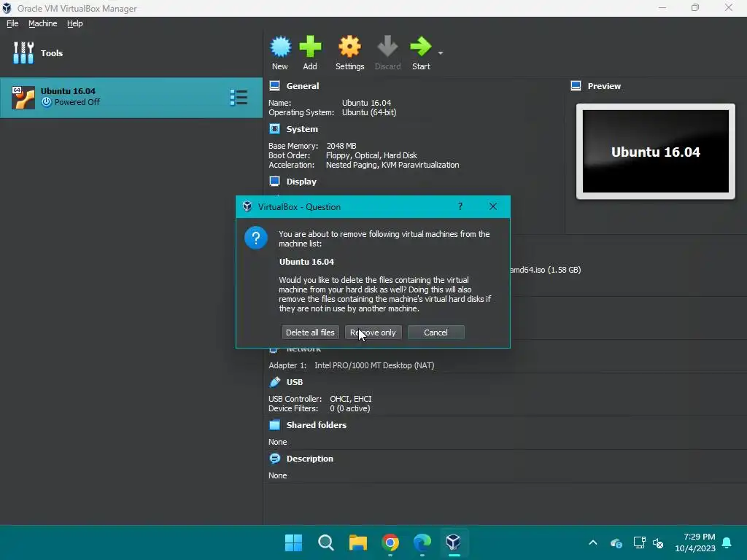Click VirtualBox taskbar icon
747x560 pixels.
point(454,542)
